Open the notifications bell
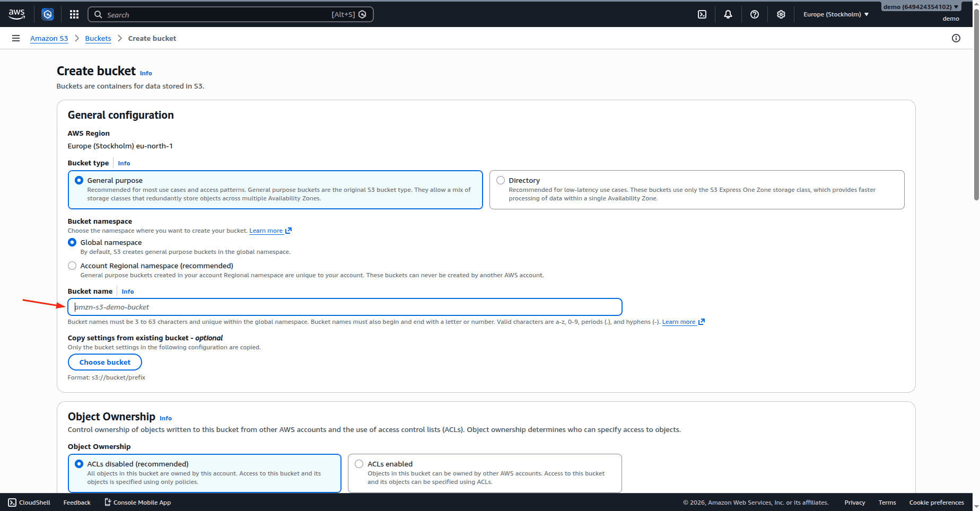Image resolution: width=980 pixels, height=511 pixels. click(728, 14)
